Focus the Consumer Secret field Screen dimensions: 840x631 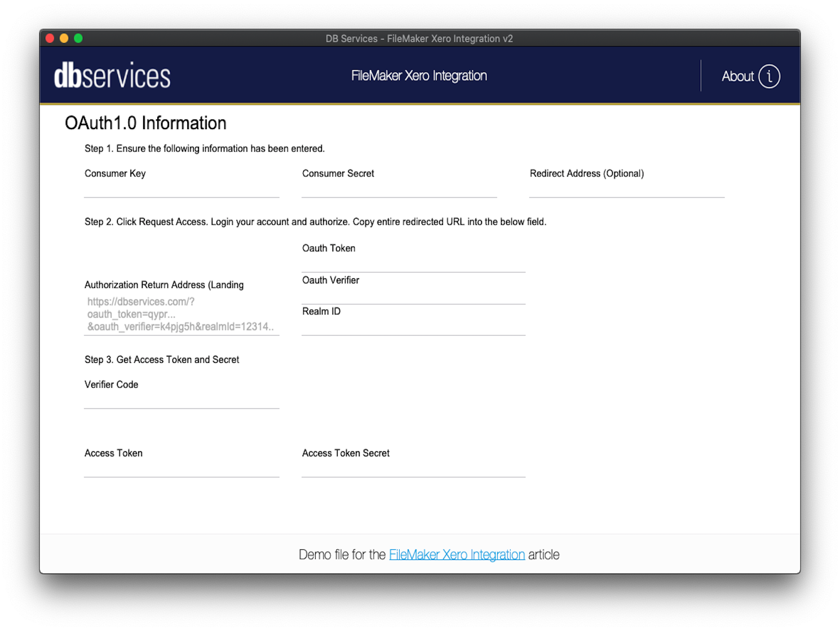point(399,190)
